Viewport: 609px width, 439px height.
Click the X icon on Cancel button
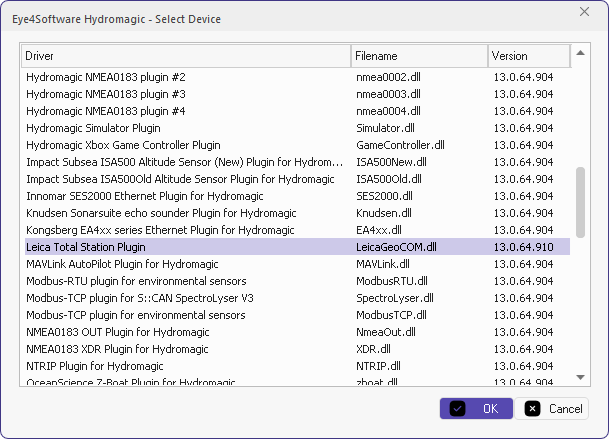[532, 408]
